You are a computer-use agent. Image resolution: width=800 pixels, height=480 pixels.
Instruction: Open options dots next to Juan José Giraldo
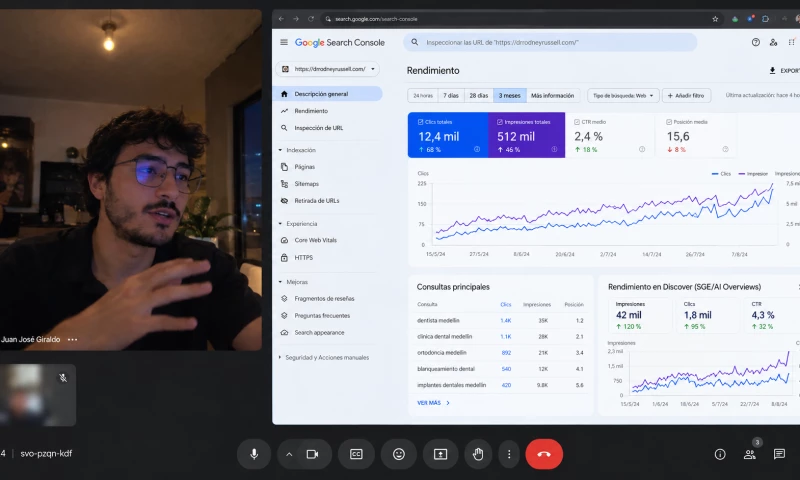[x=72, y=339]
